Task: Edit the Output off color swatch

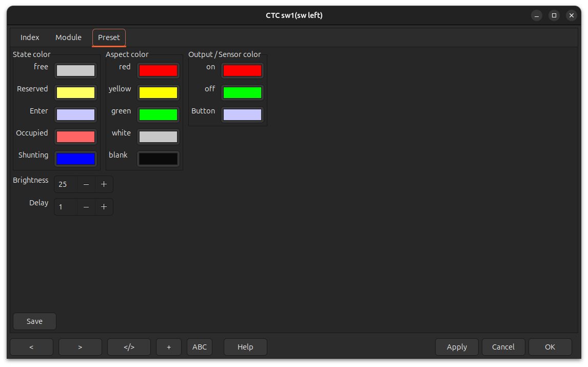Action: (x=242, y=92)
